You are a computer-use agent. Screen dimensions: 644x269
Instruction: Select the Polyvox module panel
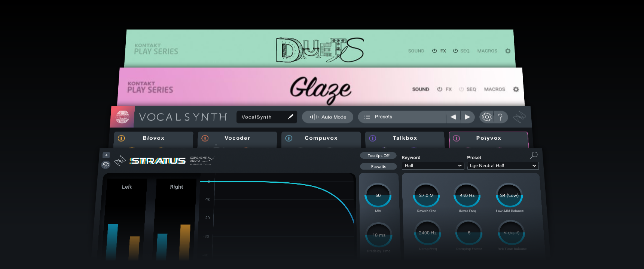488,140
